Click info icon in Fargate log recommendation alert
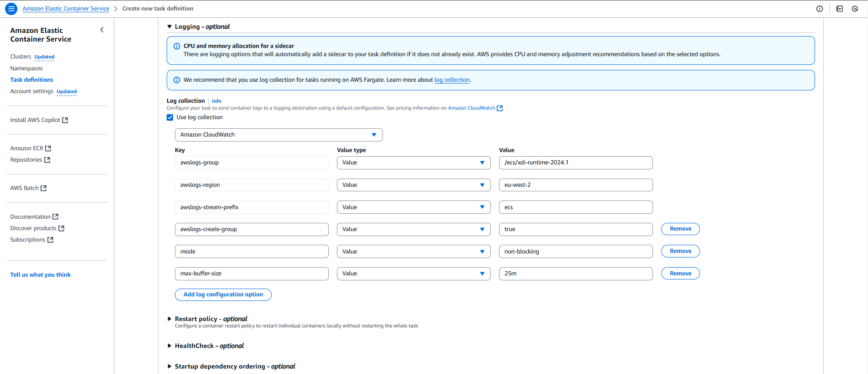 click(x=177, y=80)
